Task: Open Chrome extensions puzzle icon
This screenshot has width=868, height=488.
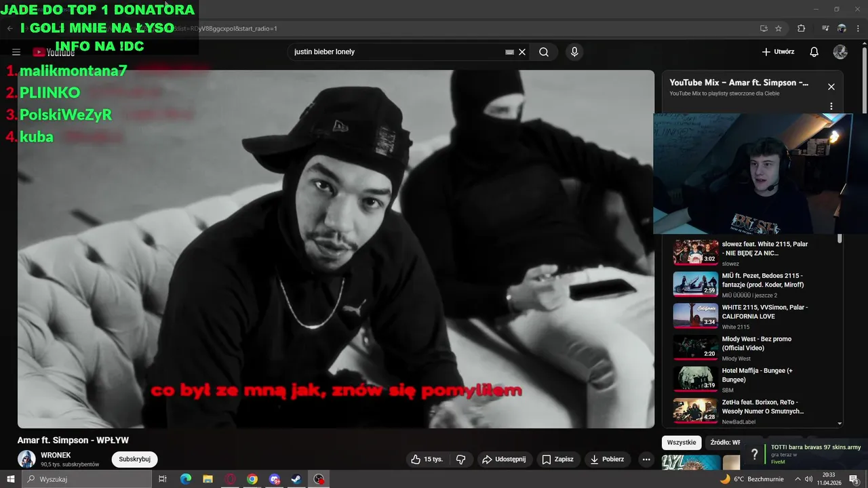Action: 801,28
